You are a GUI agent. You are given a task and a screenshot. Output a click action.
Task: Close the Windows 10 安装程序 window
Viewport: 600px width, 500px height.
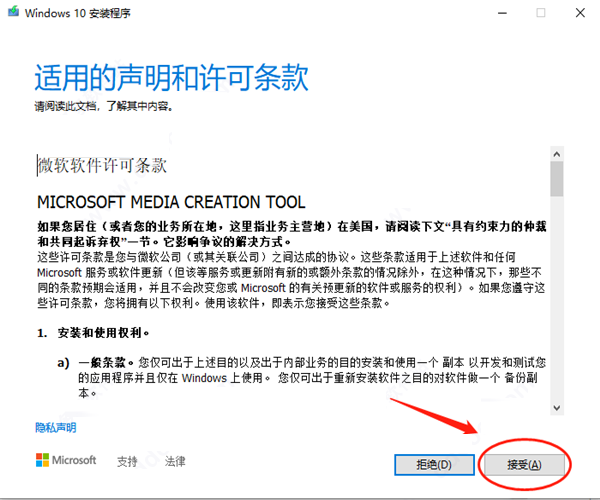(x=580, y=12)
